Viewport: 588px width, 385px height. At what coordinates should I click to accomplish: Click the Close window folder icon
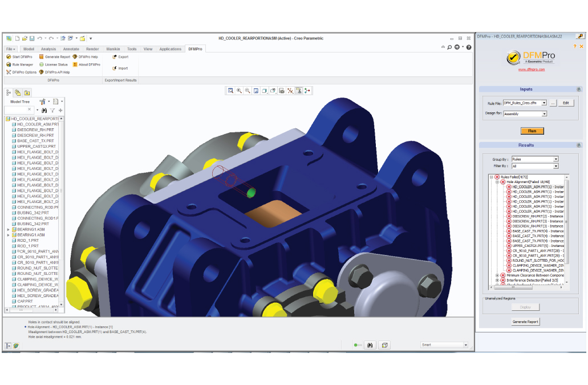(x=83, y=38)
